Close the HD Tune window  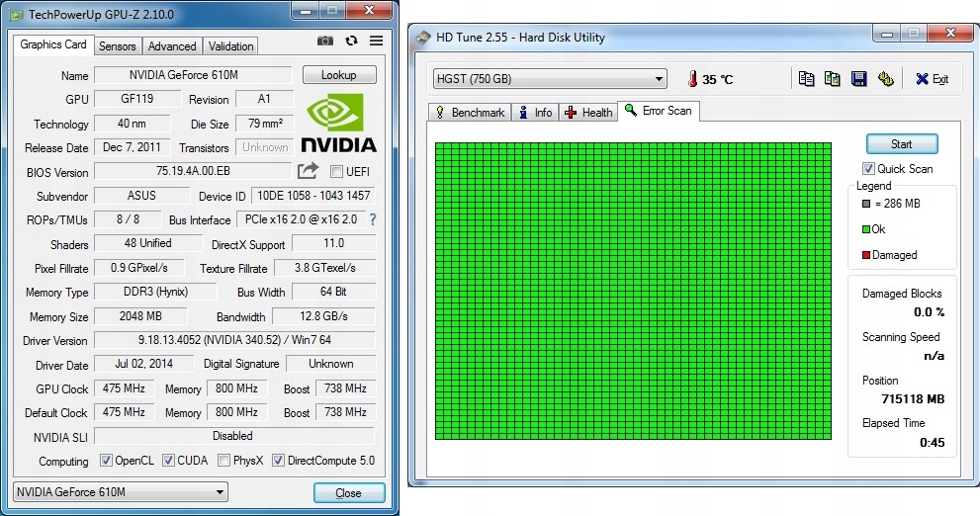[x=951, y=34]
